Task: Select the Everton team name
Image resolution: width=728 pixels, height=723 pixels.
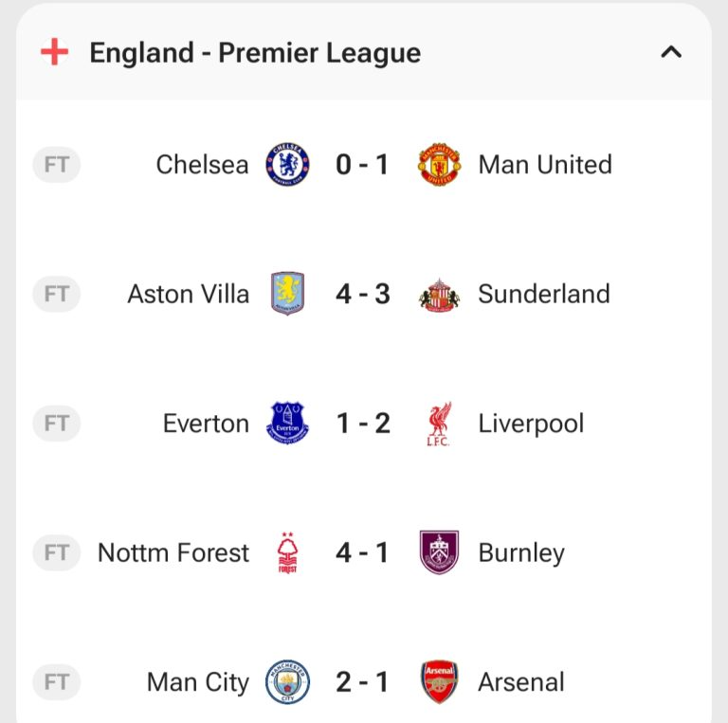Action: tap(206, 424)
